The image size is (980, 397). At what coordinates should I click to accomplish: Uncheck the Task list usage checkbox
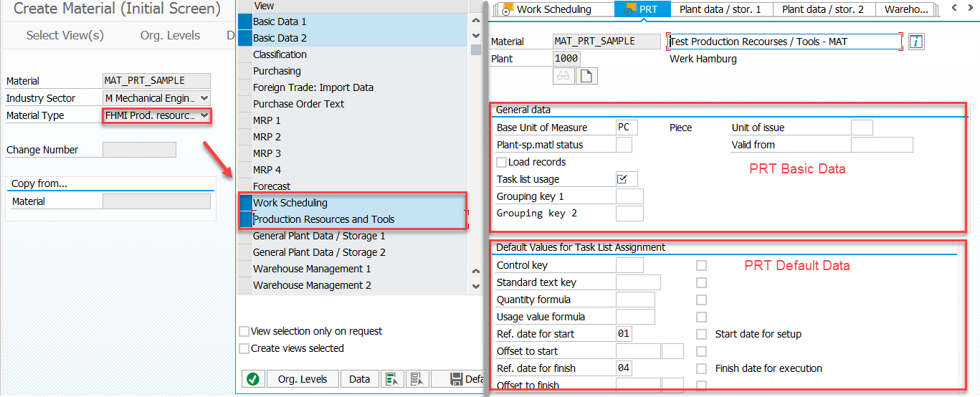622,179
